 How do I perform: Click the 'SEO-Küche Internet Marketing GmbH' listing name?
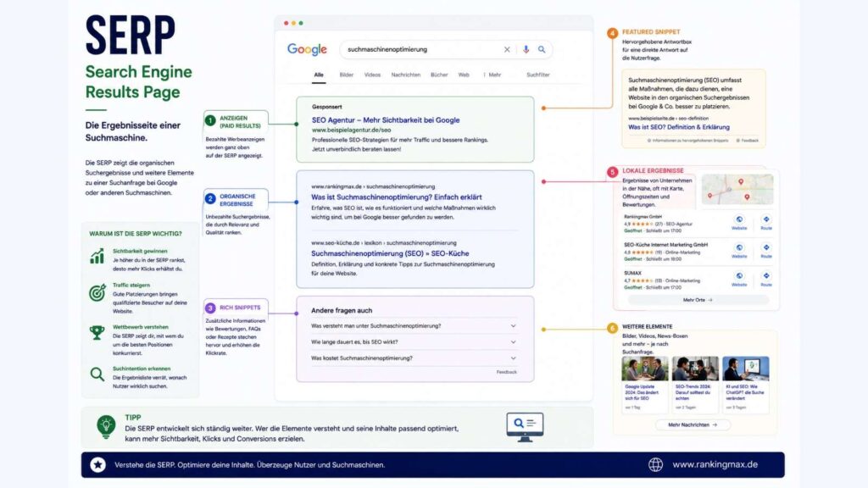[666, 245]
